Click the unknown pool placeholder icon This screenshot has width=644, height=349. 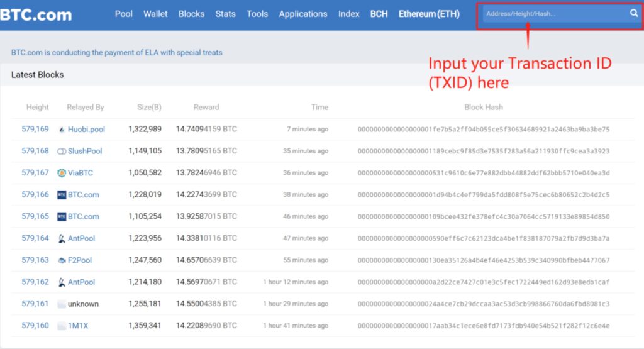point(62,304)
